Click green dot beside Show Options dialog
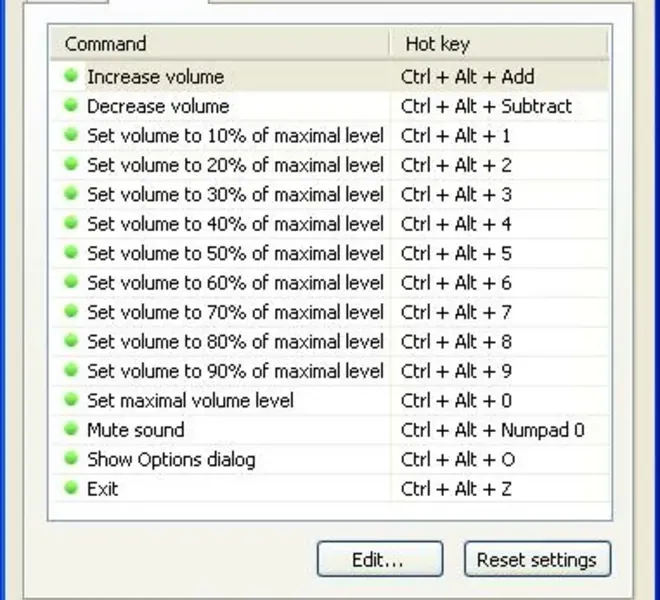Viewport: 660px width, 600px height. click(x=71, y=460)
